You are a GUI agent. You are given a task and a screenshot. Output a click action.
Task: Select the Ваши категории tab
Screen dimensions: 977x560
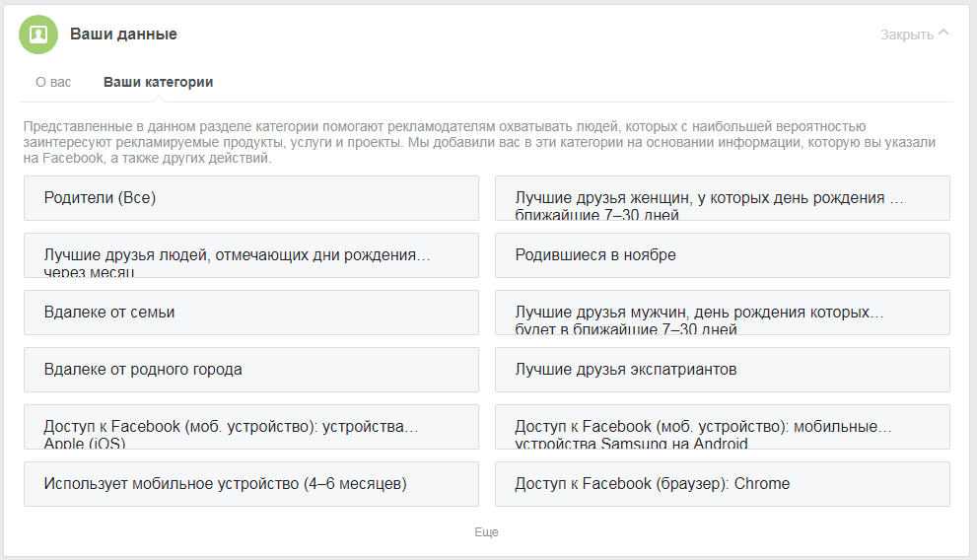coord(159,82)
